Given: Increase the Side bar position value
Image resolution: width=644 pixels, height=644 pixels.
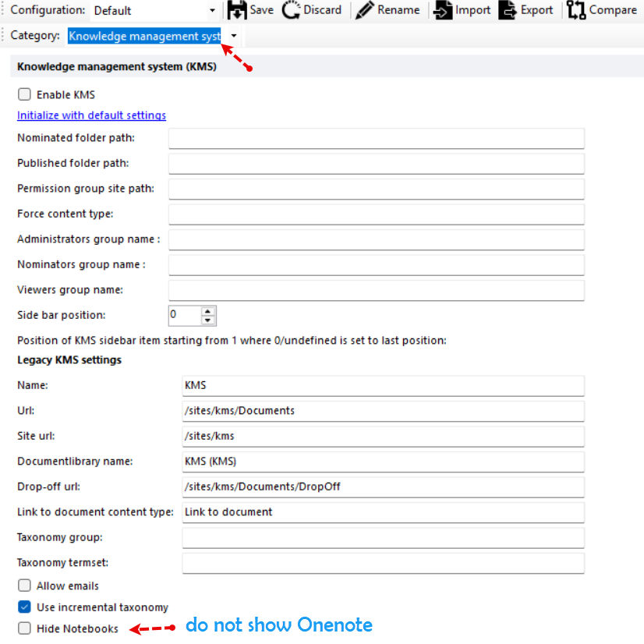Looking at the screenshot, I should click(x=207, y=311).
